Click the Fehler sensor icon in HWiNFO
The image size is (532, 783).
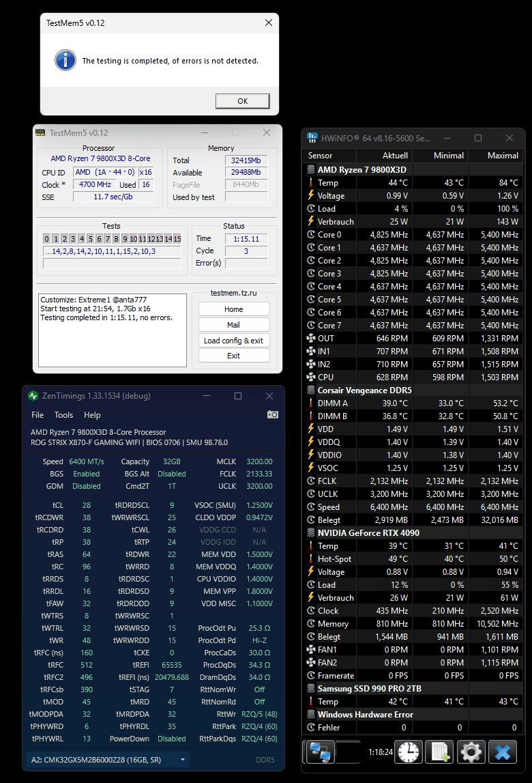point(311,728)
